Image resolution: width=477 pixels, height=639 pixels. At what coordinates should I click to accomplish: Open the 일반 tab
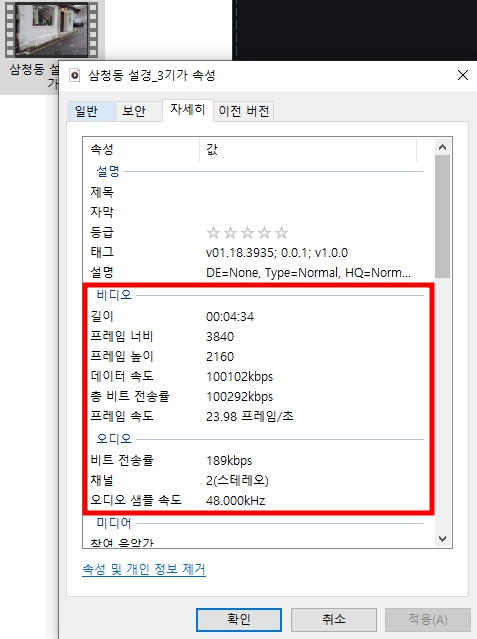[x=91, y=111]
